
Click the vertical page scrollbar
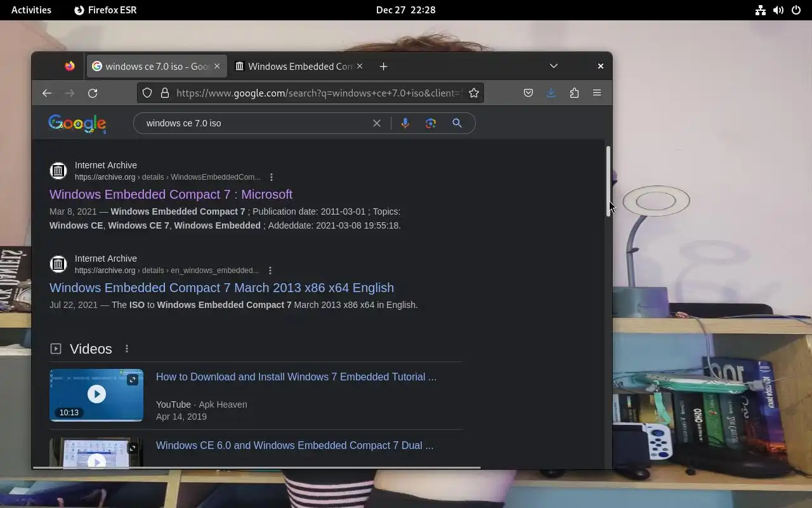608,181
